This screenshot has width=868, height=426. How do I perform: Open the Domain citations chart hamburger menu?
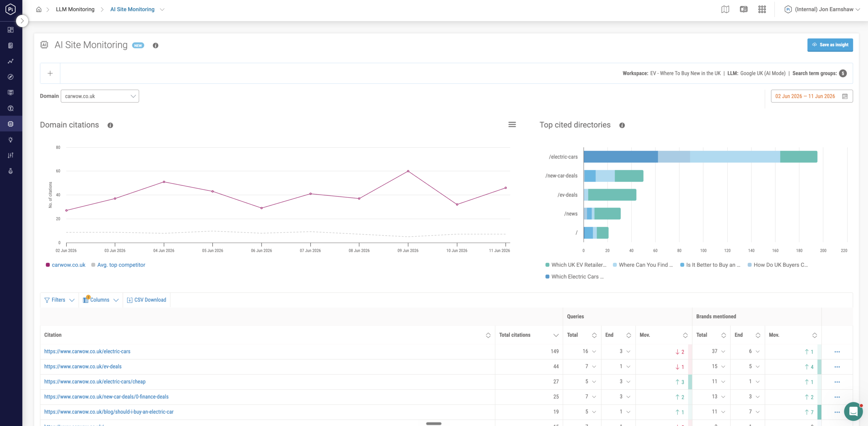(512, 125)
